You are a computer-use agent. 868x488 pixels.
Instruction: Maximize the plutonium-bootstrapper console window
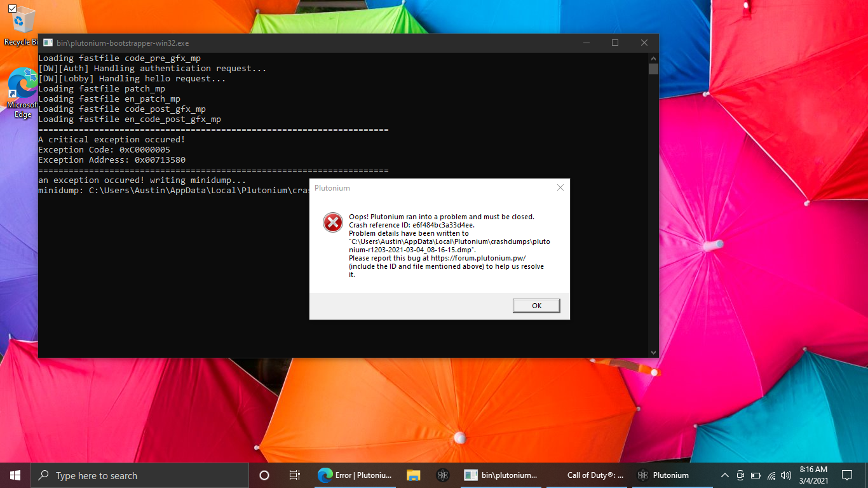pos(614,43)
